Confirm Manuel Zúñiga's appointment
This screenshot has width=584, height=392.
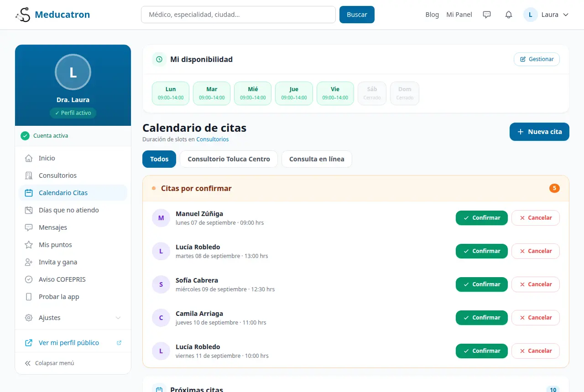tap(481, 218)
